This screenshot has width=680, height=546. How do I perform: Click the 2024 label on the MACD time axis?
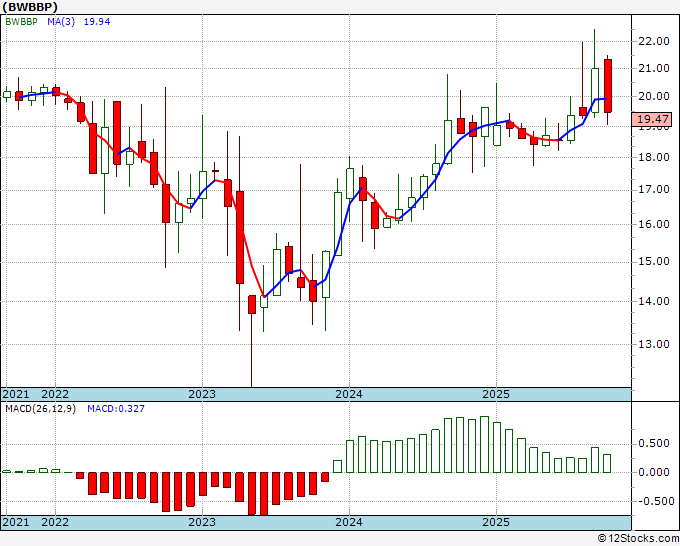pyautogui.click(x=349, y=522)
